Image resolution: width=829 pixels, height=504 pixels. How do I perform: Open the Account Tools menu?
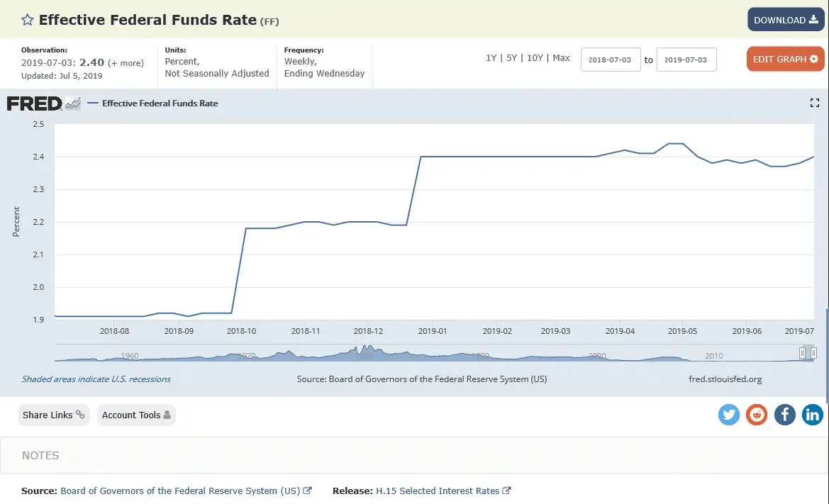pyautogui.click(x=136, y=415)
